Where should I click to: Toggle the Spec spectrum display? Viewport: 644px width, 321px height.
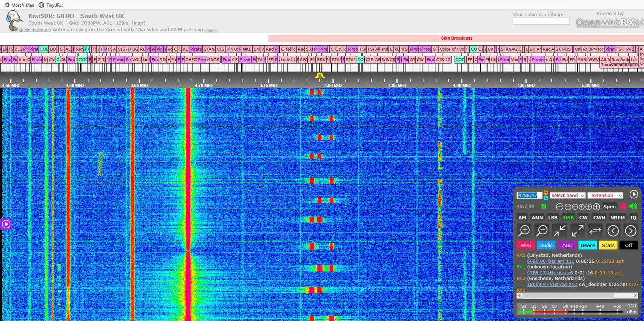coord(609,207)
